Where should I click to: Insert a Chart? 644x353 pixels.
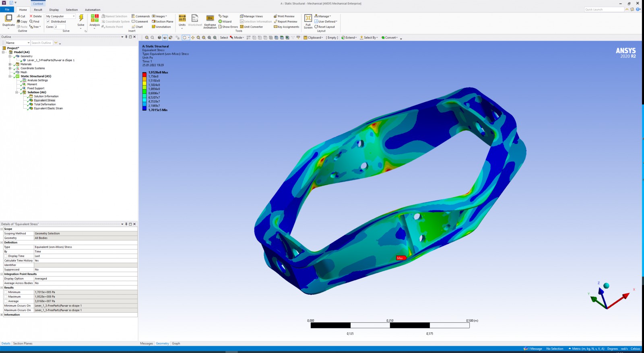coord(137,27)
